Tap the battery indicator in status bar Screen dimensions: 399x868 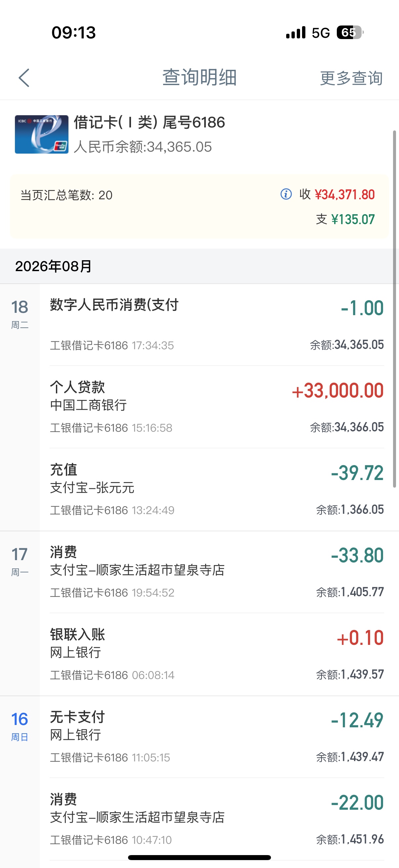tap(350, 32)
